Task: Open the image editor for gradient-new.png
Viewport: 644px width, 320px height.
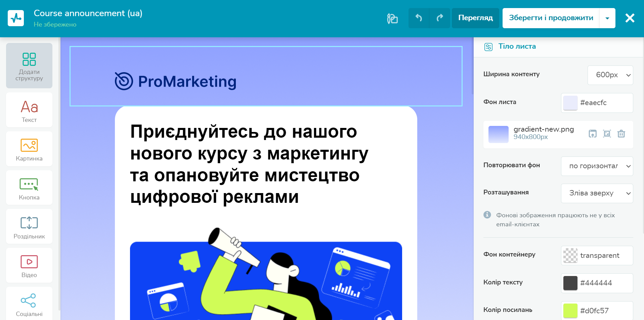Action: [607, 134]
